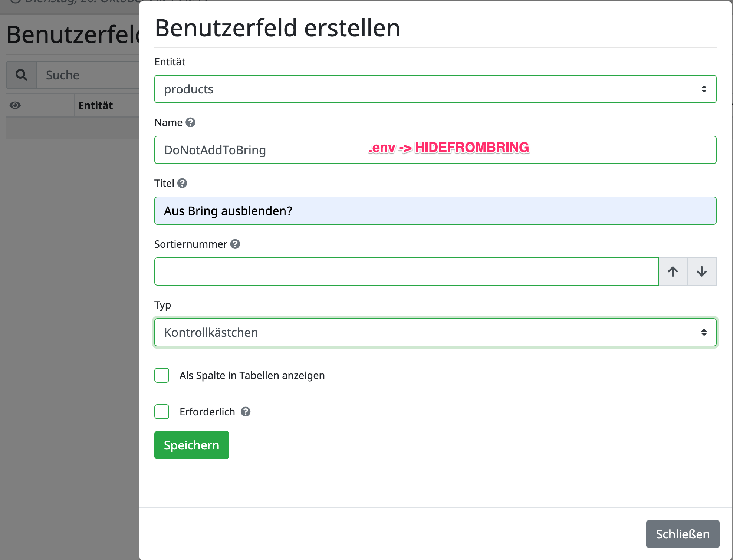Image resolution: width=733 pixels, height=560 pixels.
Task: Toggle the 'Als Spalte in Tabellen anzeigen' checkbox
Action: click(x=163, y=374)
